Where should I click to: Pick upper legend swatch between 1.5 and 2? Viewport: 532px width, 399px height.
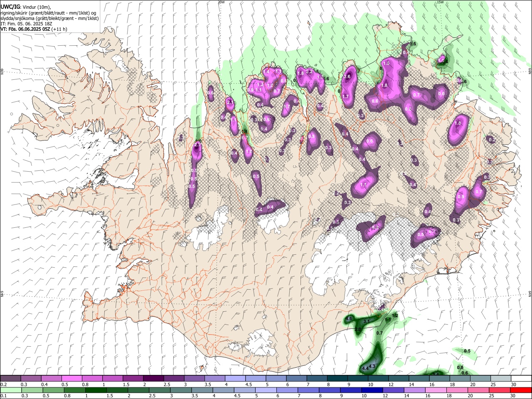click(x=133, y=378)
